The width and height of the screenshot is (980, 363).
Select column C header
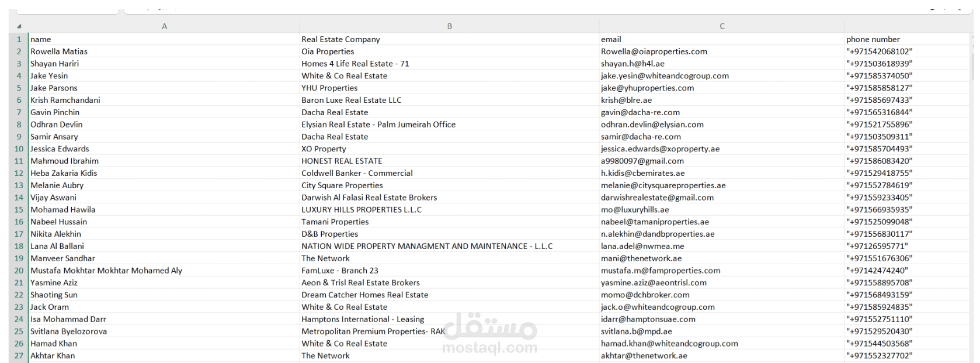point(722,26)
